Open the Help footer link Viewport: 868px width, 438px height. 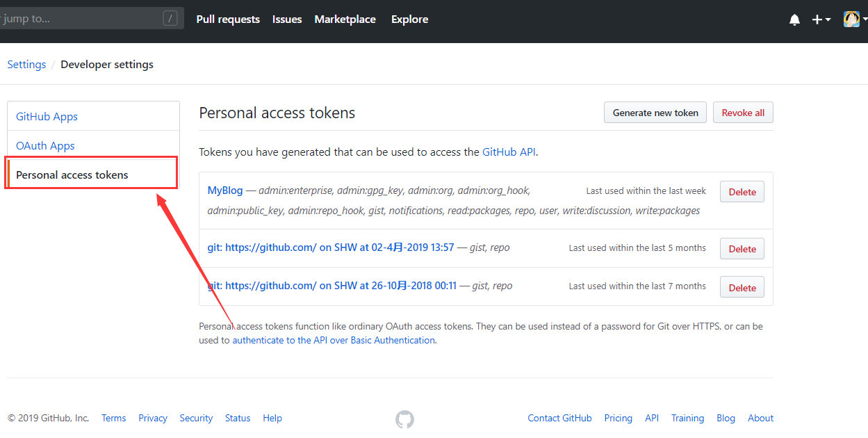click(272, 418)
